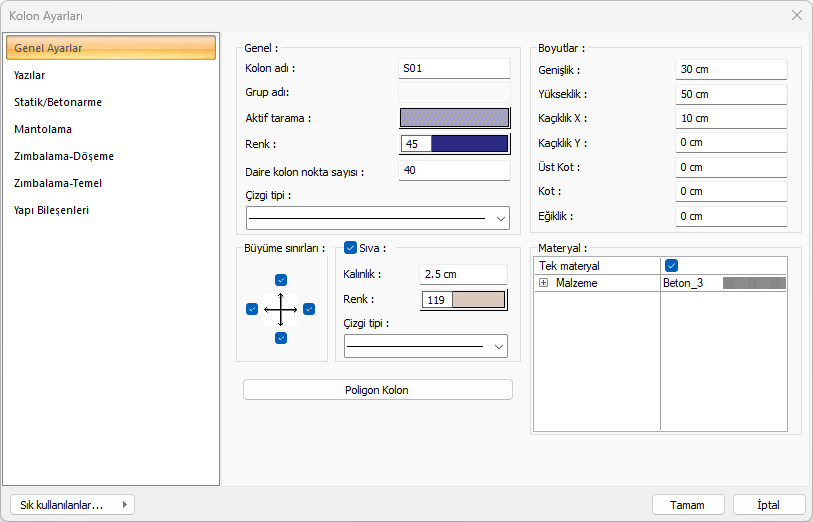Select the Mantolama section

click(43, 129)
